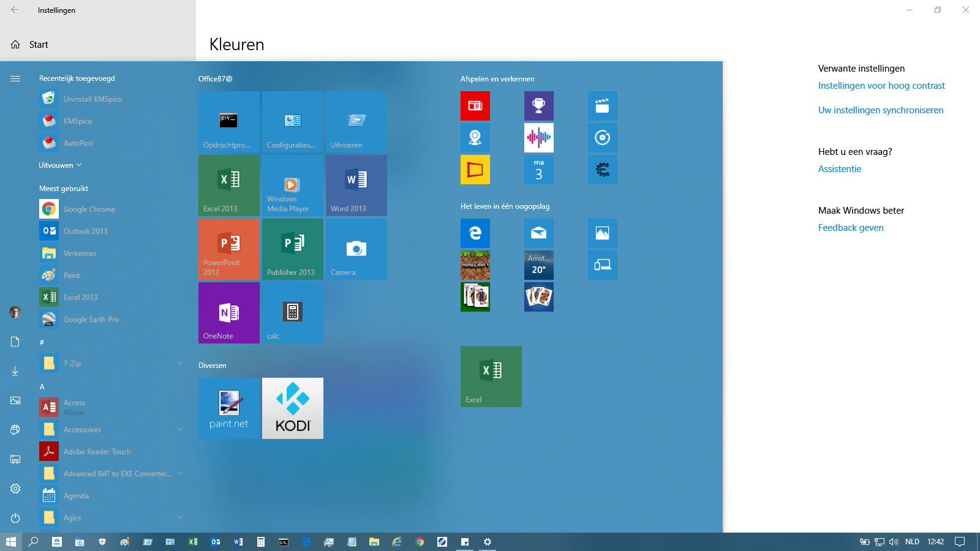Open the Publisher 2013 tile
The height and width of the screenshot is (551, 980).
tap(293, 249)
